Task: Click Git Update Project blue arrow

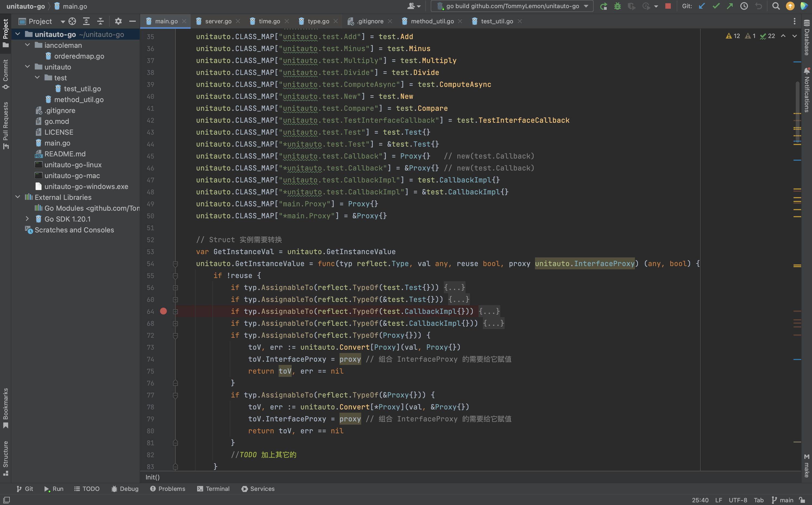Action: pyautogui.click(x=702, y=6)
